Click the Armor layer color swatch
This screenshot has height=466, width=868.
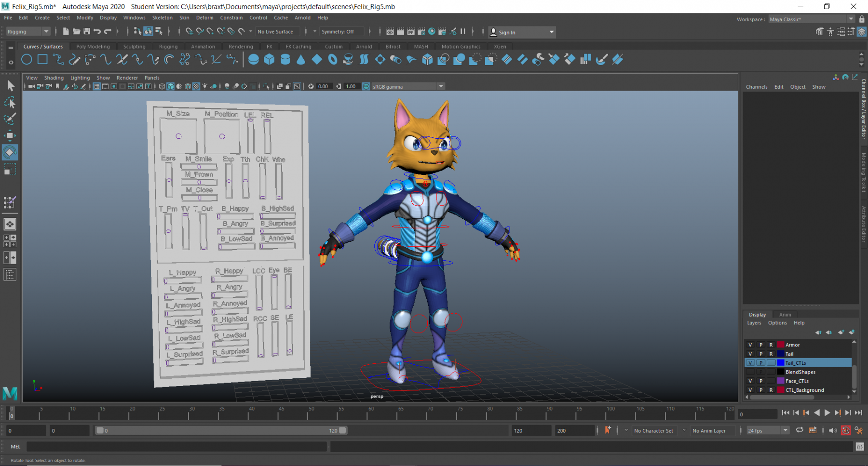click(x=781, y=345)
